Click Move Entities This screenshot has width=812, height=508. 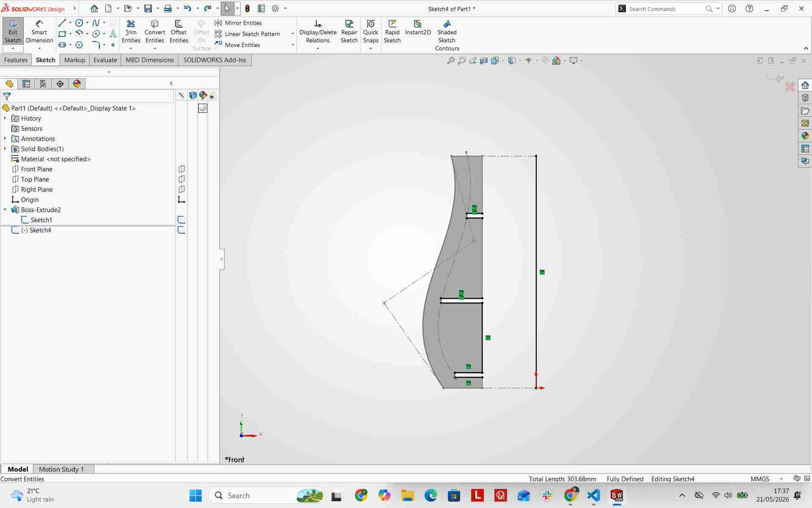(x=237, y=45)
